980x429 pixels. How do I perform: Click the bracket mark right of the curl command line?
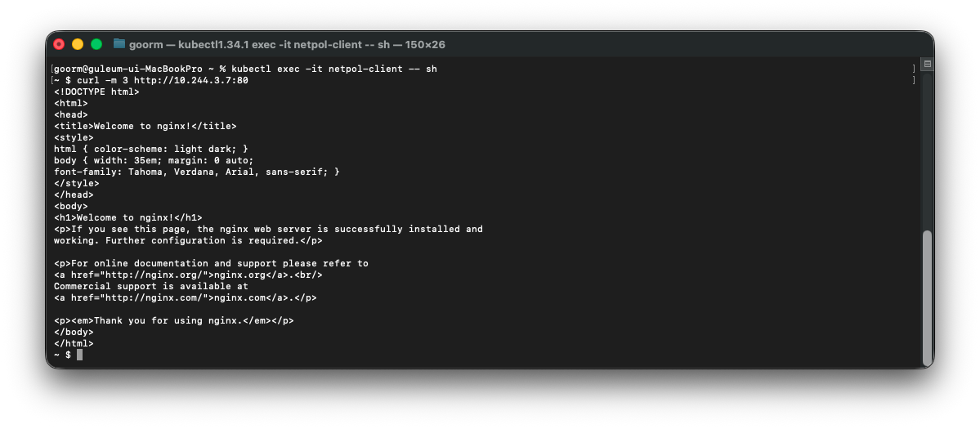914,81
